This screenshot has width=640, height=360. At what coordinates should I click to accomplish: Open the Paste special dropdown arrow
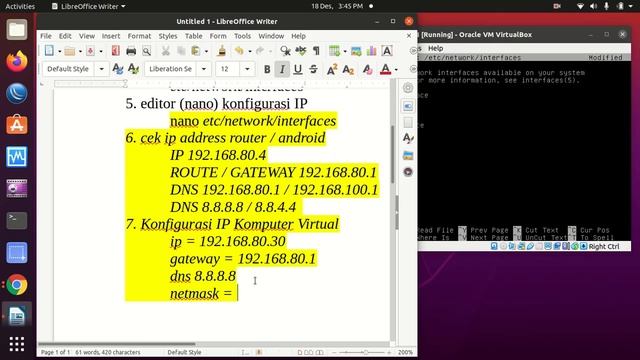point(206,51)
